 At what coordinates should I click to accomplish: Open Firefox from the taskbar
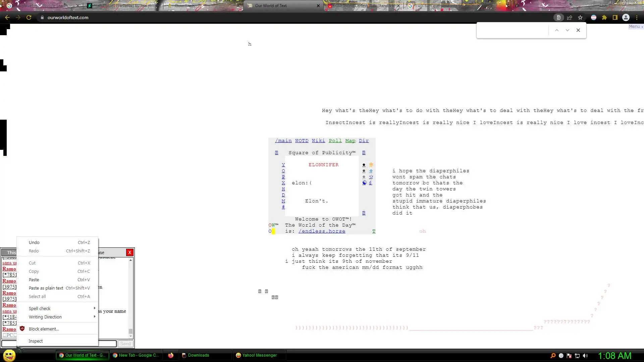171,355
